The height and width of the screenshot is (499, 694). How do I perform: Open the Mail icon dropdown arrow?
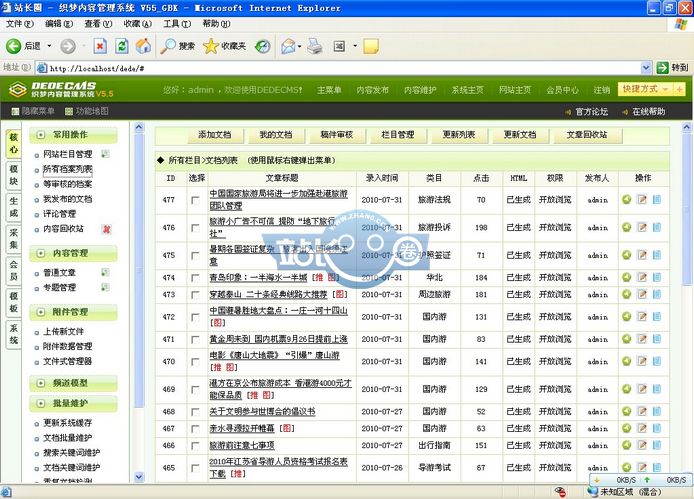(x=300, y=46)
